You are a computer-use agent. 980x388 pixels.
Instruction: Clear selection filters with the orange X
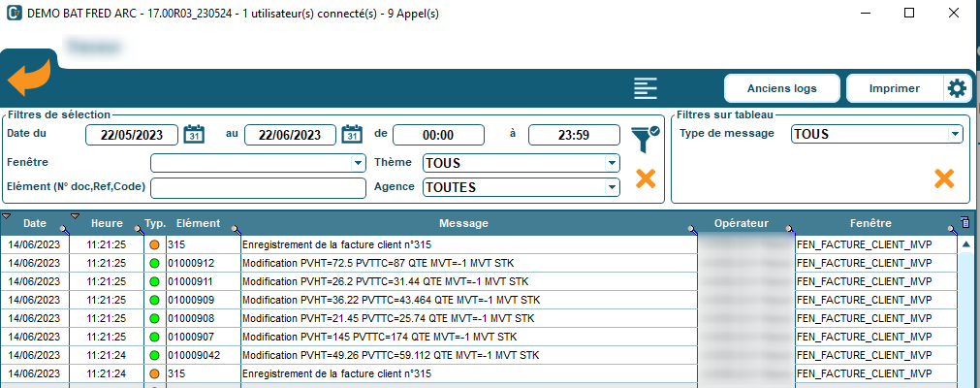click(646, 178)
